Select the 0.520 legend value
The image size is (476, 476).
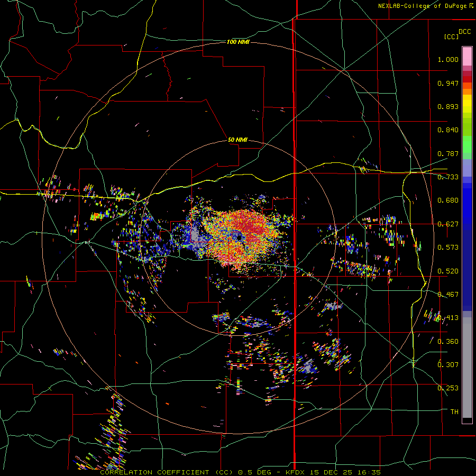(x=448, y=271)
